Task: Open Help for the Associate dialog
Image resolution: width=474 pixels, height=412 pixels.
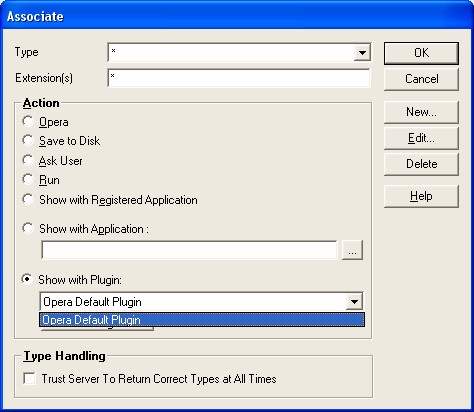Action: [421, 196]
